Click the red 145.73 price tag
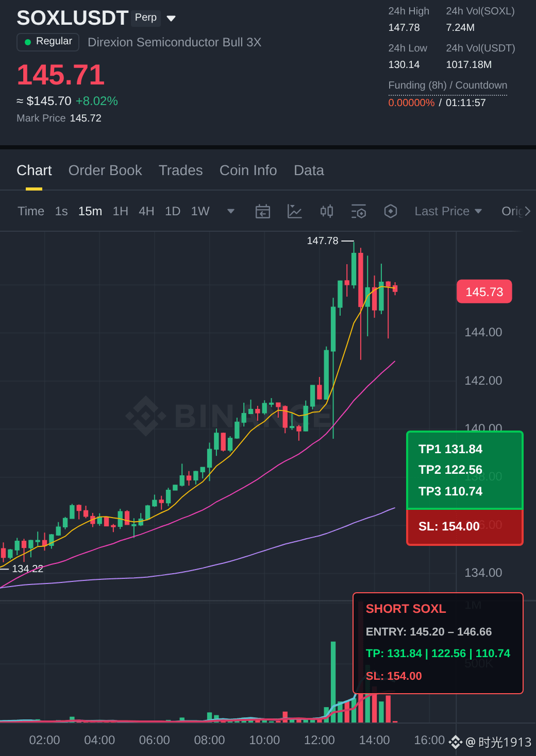The image size is (536, 756). pyautogui.click(x=484, y=292)
